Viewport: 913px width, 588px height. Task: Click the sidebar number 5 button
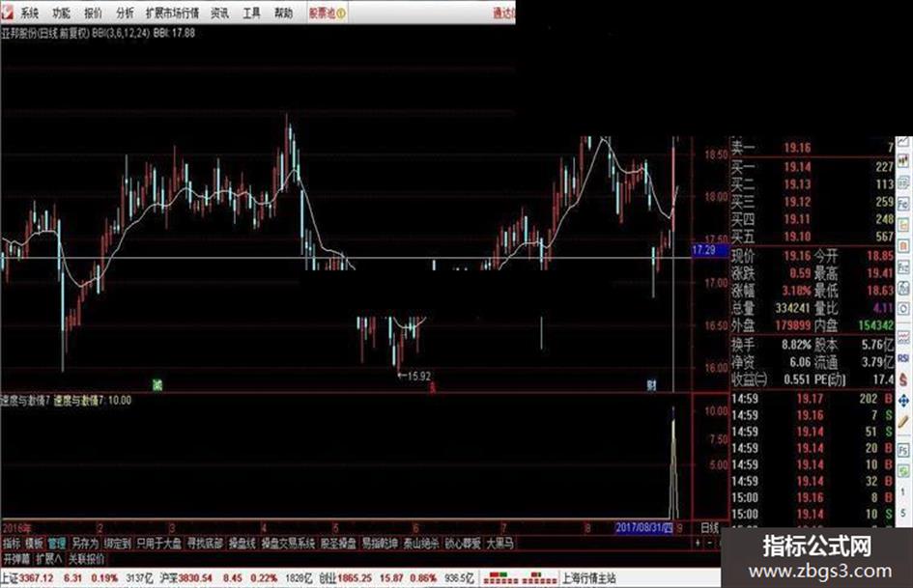tap(903, 513)
